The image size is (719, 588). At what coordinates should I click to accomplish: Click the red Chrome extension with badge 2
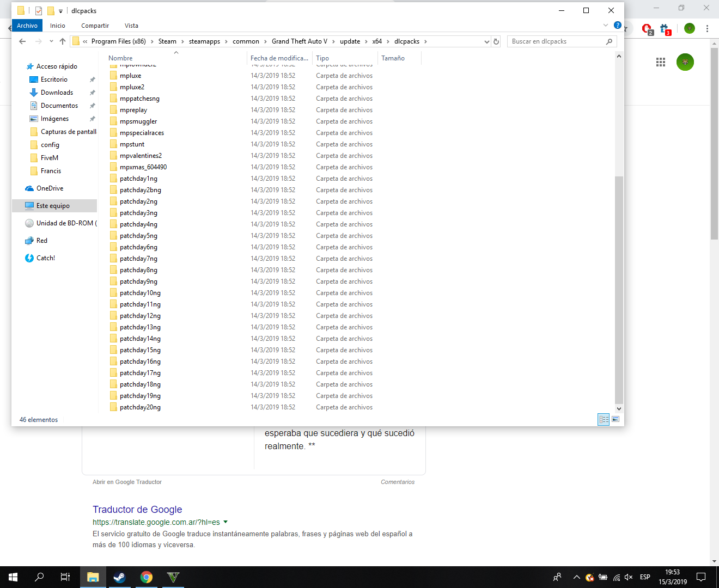pos(647,29)
